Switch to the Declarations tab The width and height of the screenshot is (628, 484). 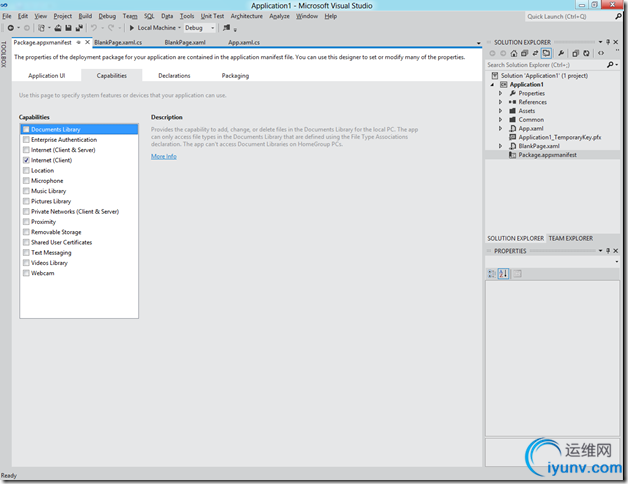(174, 75)
